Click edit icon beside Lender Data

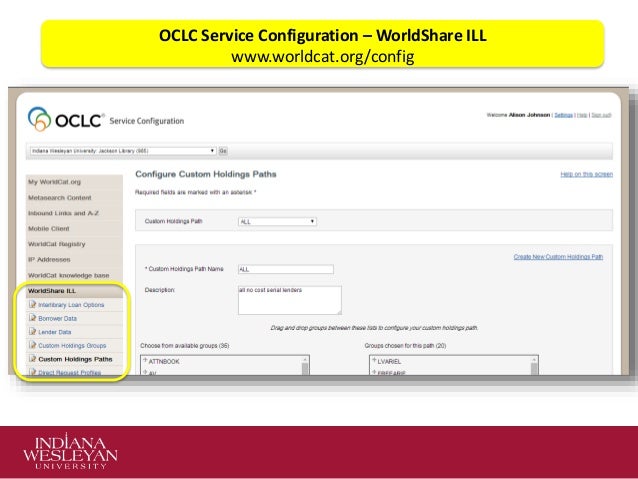(x=33, y=331)
